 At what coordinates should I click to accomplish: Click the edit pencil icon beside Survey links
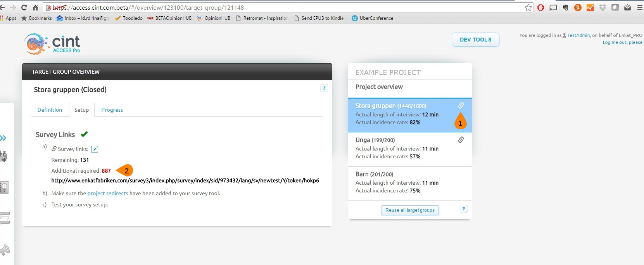click(95, 149)
